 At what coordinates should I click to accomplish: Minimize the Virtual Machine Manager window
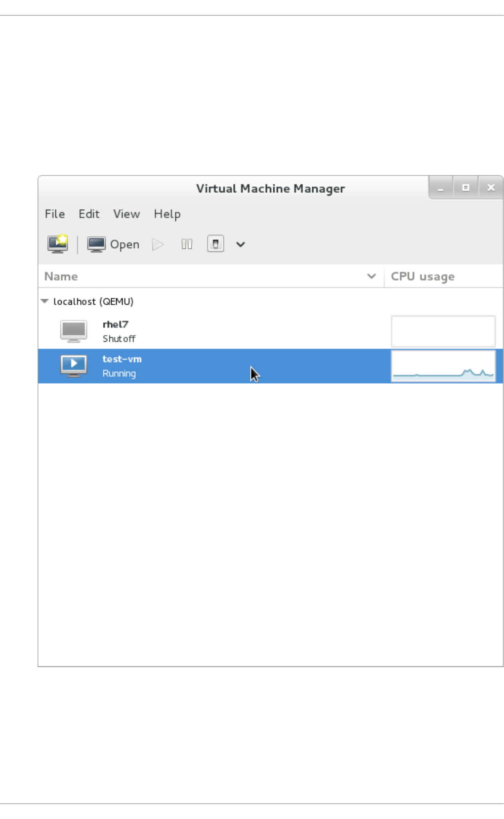point(441,188)
